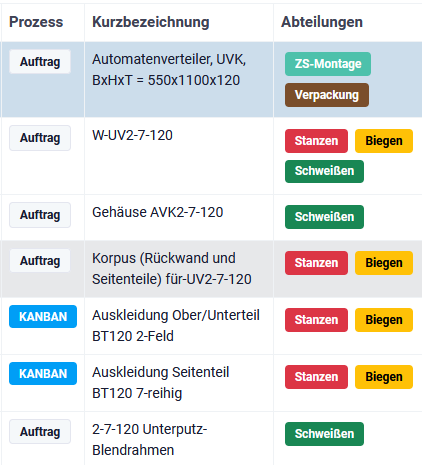Screen dimensions: 422x465
Task: Click the W-UV2-7-120 entry
Action: click(x=132, y=135)
